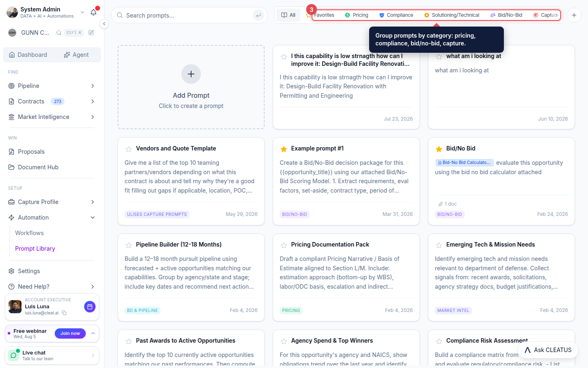Star the Agency Spend & Top Winners prompt
Screen dimensions: 588x368
tap(284, 341)
